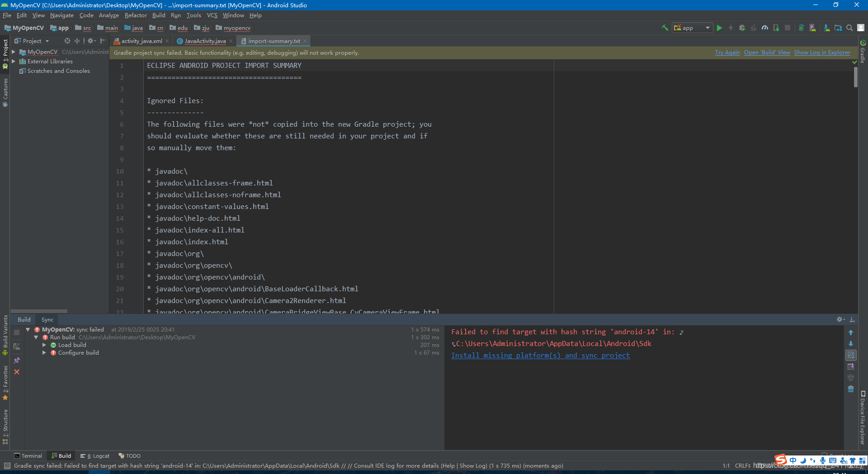Hide Build tool window via hide icon
This screenshot has height=474, width=868.
[x=852, y=319]
